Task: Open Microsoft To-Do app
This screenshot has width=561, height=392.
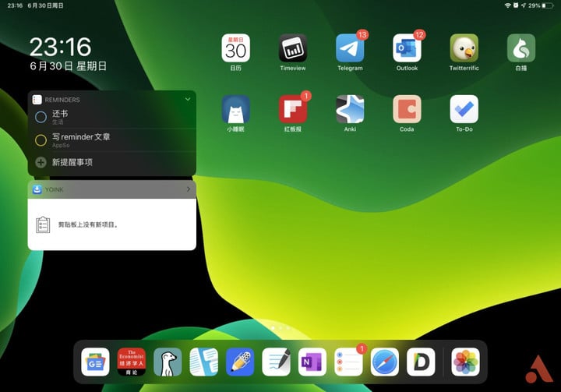Action: (464, 109)
